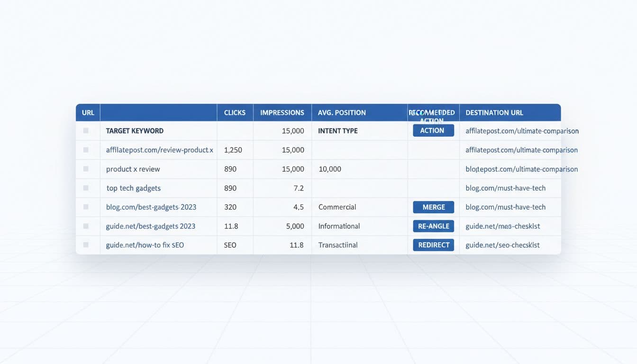
Task: Click the ACTION button in the table
Action: click(433, 130)
